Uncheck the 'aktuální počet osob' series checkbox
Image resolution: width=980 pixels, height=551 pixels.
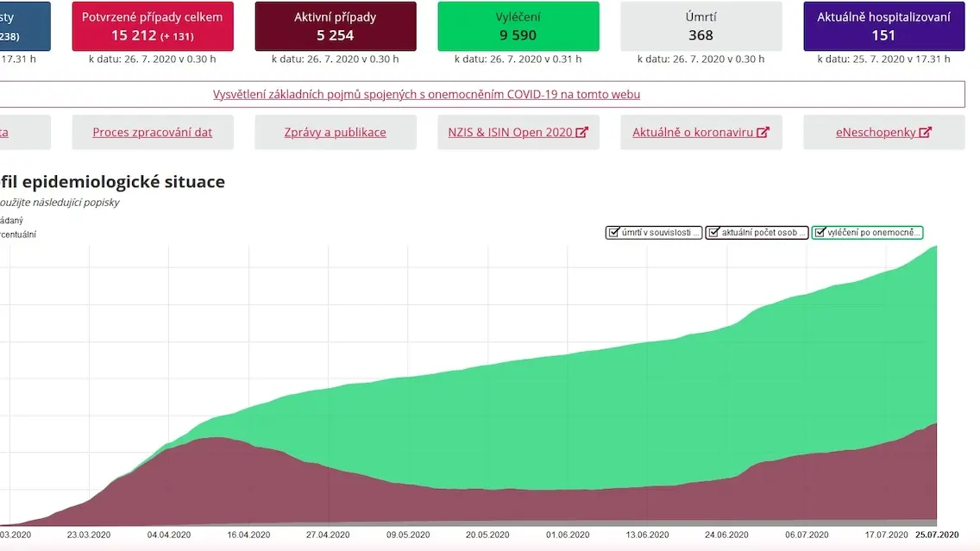(x=713, y=233)
